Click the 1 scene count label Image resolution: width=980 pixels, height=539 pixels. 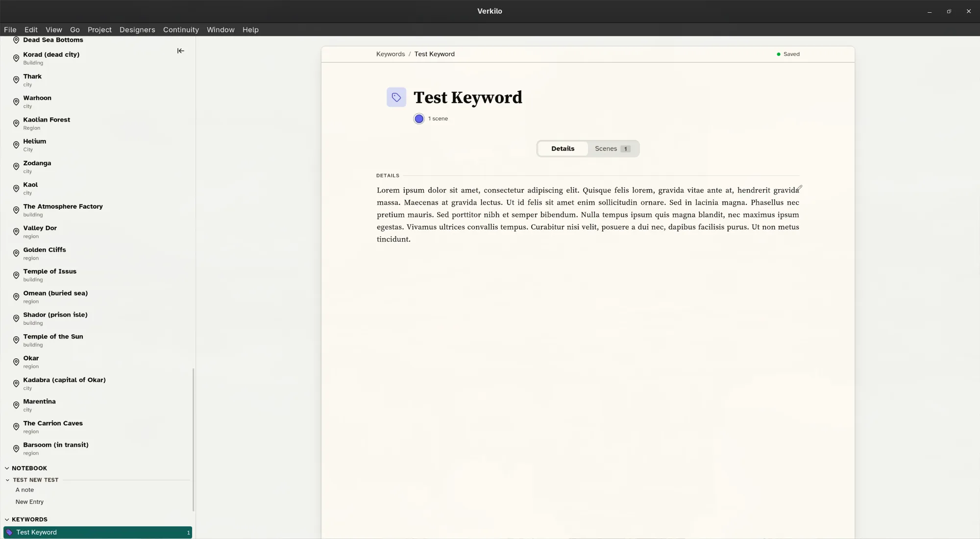(x=438, y=119)
